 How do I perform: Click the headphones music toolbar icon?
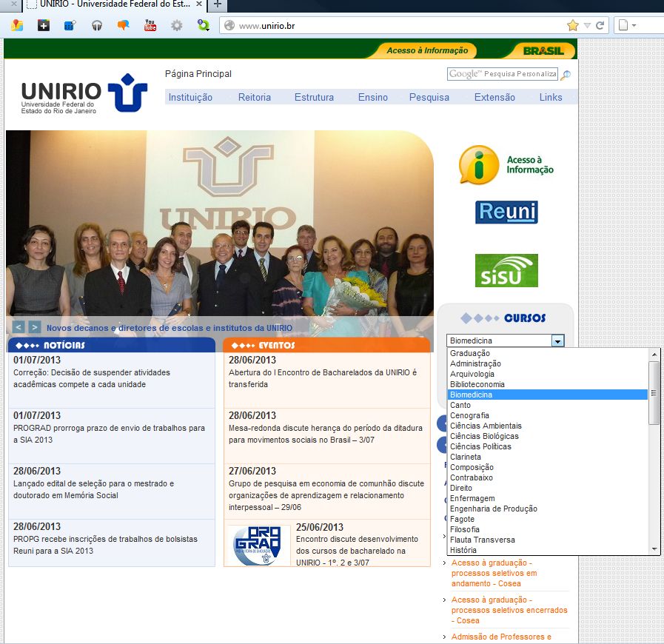pos(96,24)
